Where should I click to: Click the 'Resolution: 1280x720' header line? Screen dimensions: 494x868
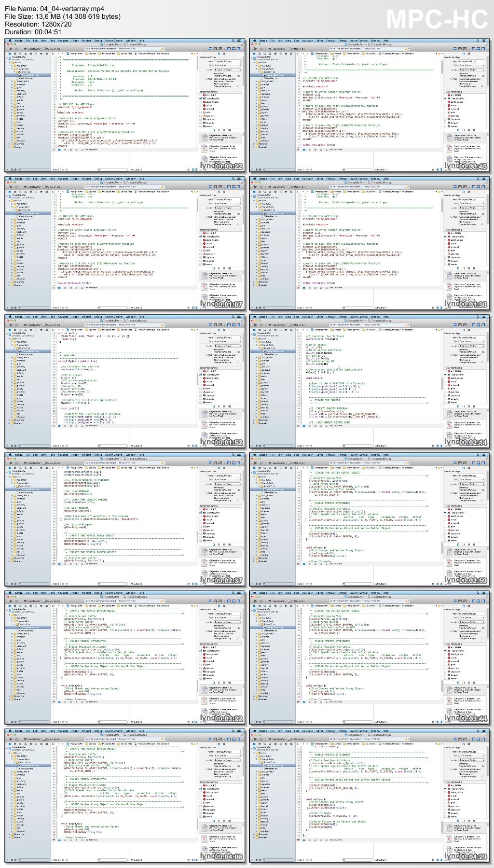pos(38,24)
